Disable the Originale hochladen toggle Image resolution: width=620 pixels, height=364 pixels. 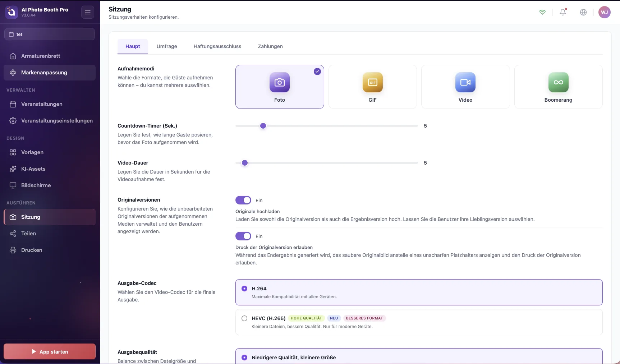[243, 200]
